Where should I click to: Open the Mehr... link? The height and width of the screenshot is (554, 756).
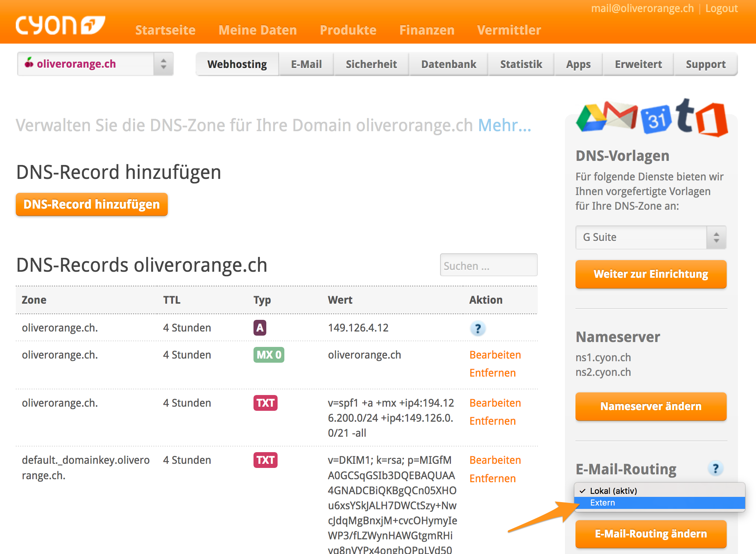(x=504, y=125)
